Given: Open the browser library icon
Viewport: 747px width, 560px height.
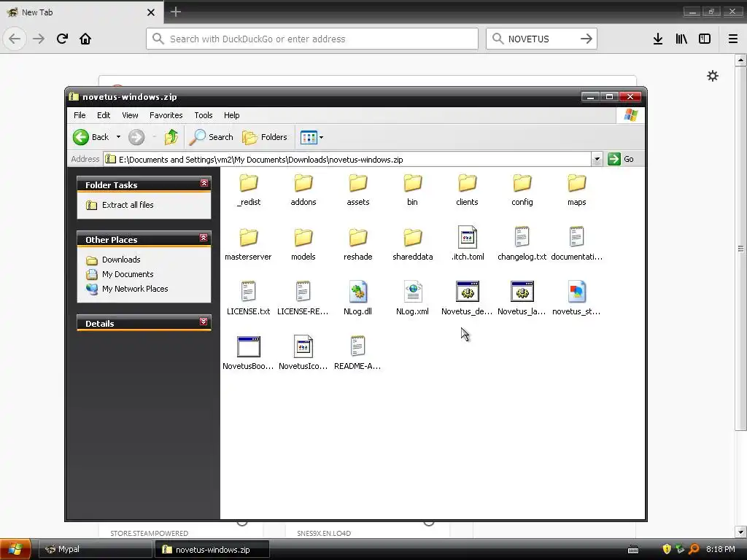Looking at the screenshot, I should pyautogui.click(x=681, y=39).
